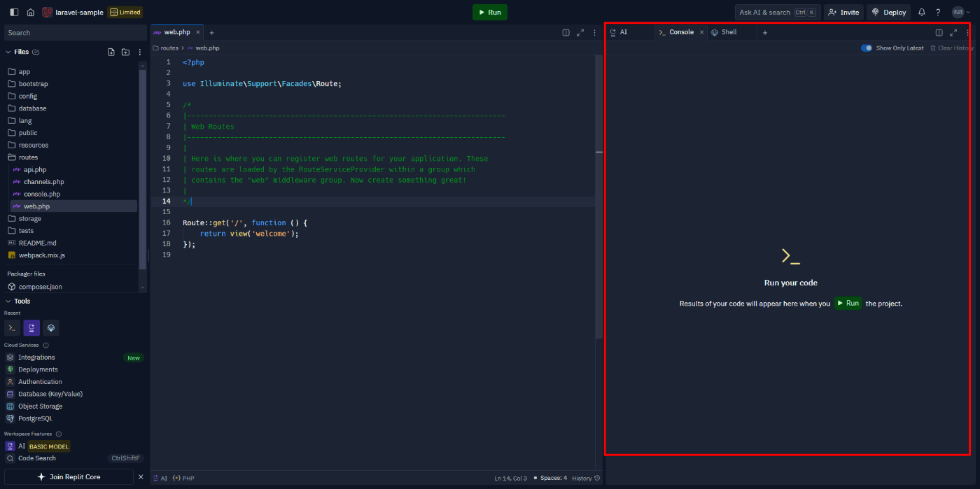Click the Deploy button
Screen dimensions: 980x489
888,12
